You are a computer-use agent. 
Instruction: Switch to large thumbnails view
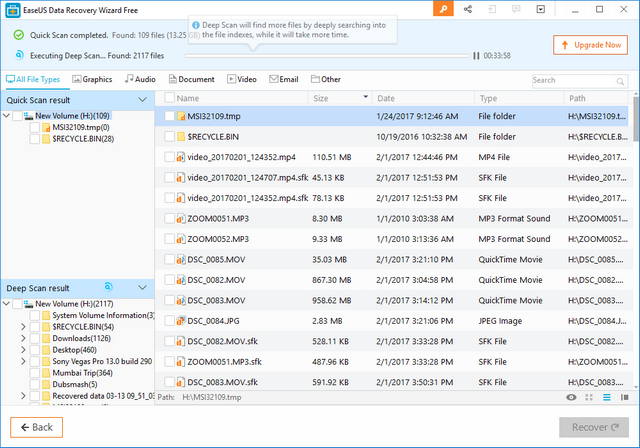589,397
